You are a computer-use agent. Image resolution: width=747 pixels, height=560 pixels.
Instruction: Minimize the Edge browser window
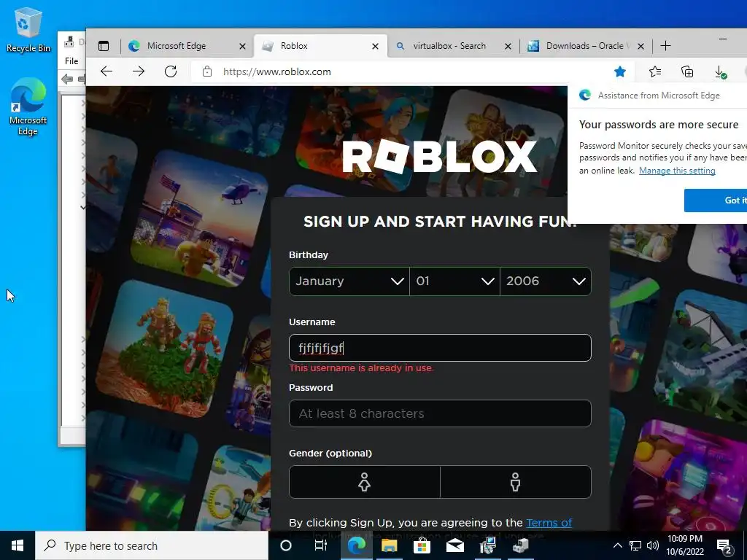pos(723,39)
